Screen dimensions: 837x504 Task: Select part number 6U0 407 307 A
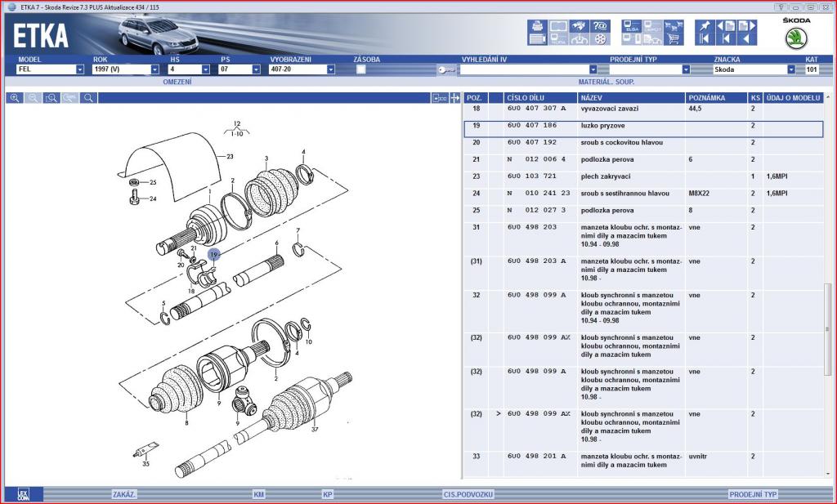(x=536, y=109)
